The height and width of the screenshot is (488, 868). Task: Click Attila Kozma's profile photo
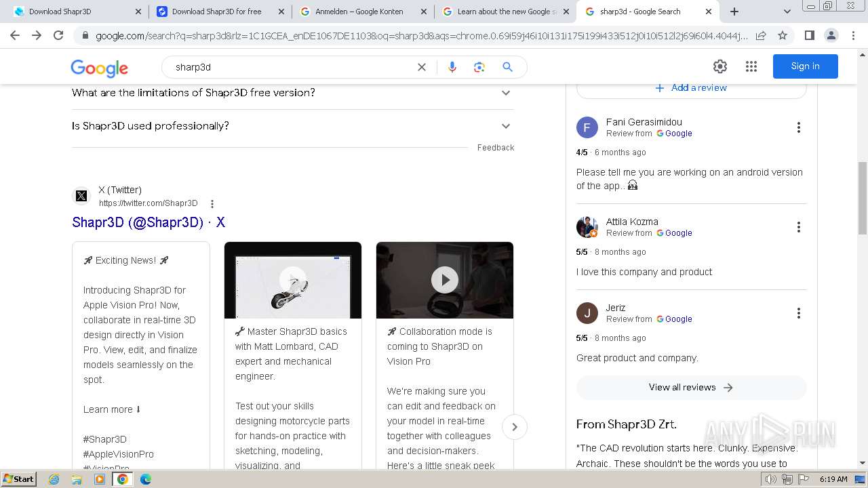587,227
